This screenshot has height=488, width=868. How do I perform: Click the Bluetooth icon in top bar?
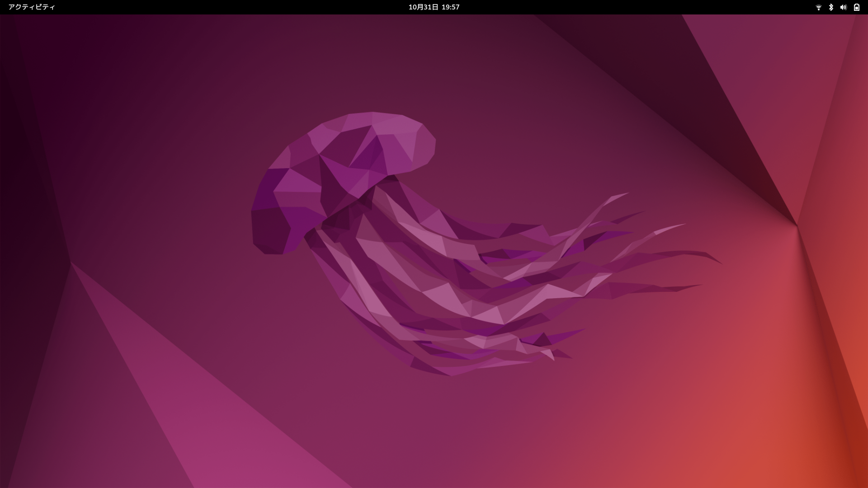tap(831, 7)
